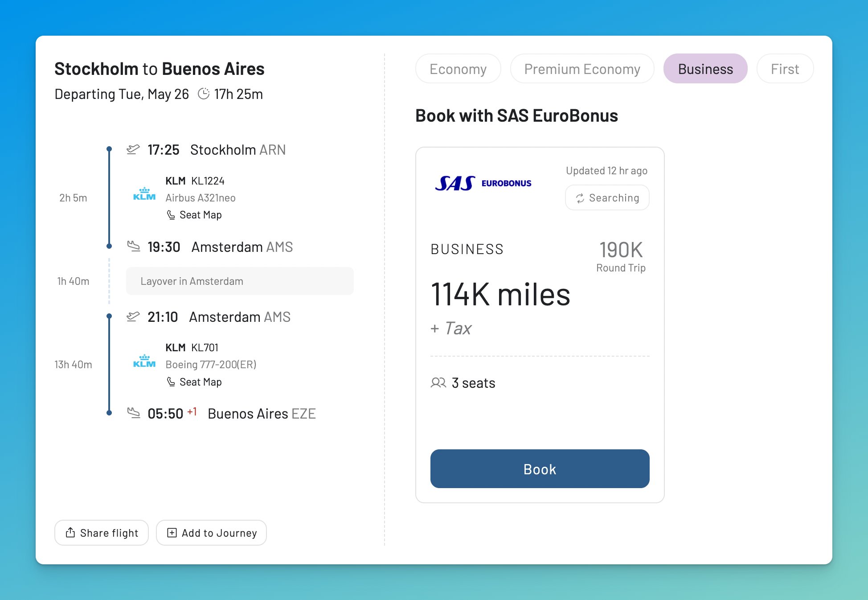The height and width of the screenshot is (600, 868).
Task: Click the clock icon next to 17h 25m
Action: [x=204, y=94]
